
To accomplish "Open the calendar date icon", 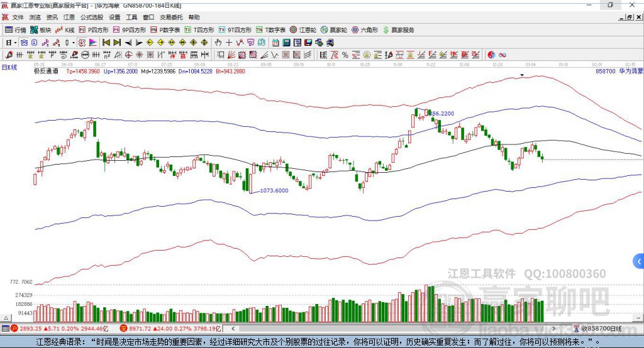I will [x=275, y=42].
